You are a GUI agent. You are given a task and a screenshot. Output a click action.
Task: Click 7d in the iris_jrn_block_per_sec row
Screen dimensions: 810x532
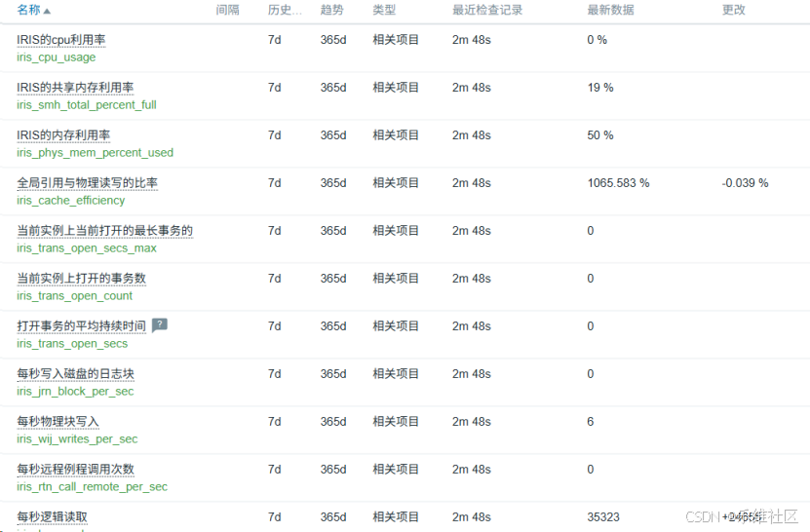point(274,374)
